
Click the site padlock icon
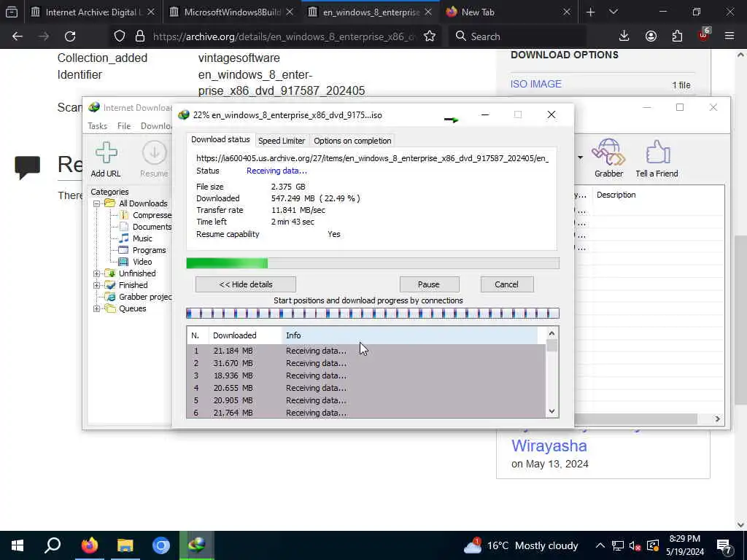point(139,36)
